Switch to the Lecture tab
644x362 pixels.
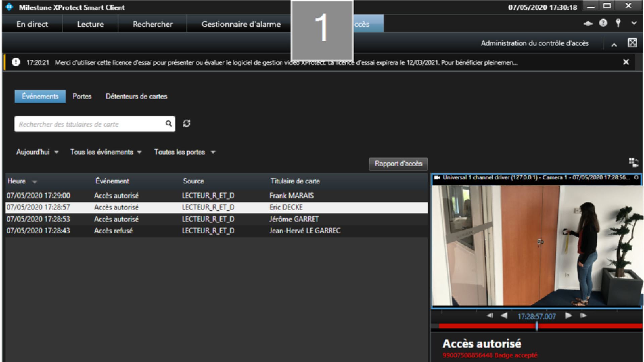pyautogui.click(x=90, y=24)
